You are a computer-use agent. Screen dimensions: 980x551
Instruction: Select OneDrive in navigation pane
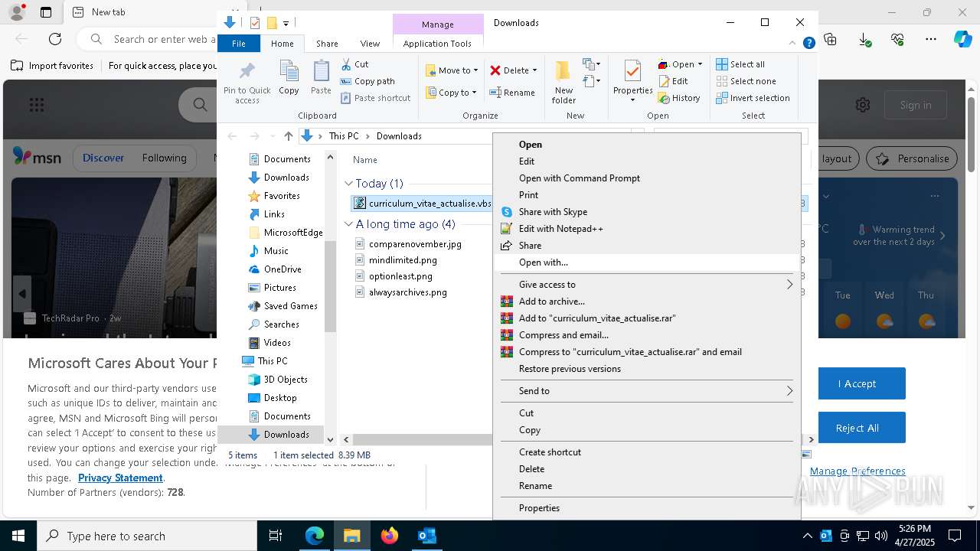click(274, 269)
